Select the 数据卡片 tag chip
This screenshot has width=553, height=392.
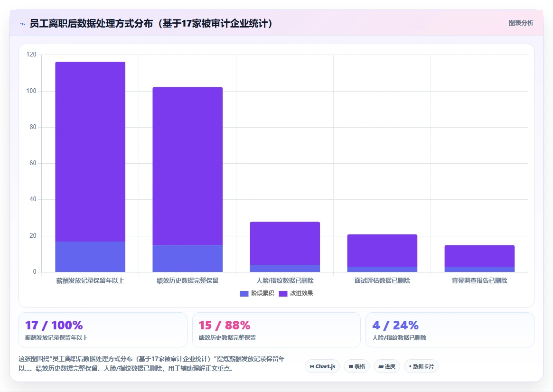point(421,366)
